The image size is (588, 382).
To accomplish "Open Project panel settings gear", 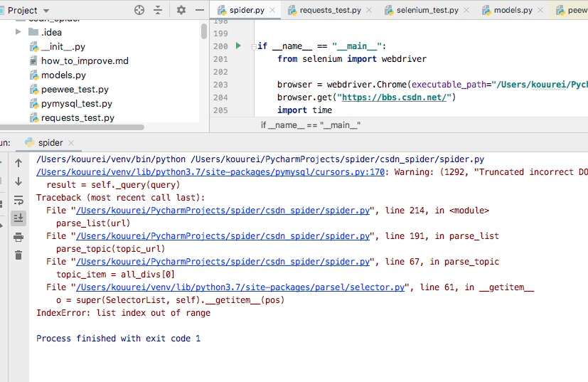I will click(181, 10).
